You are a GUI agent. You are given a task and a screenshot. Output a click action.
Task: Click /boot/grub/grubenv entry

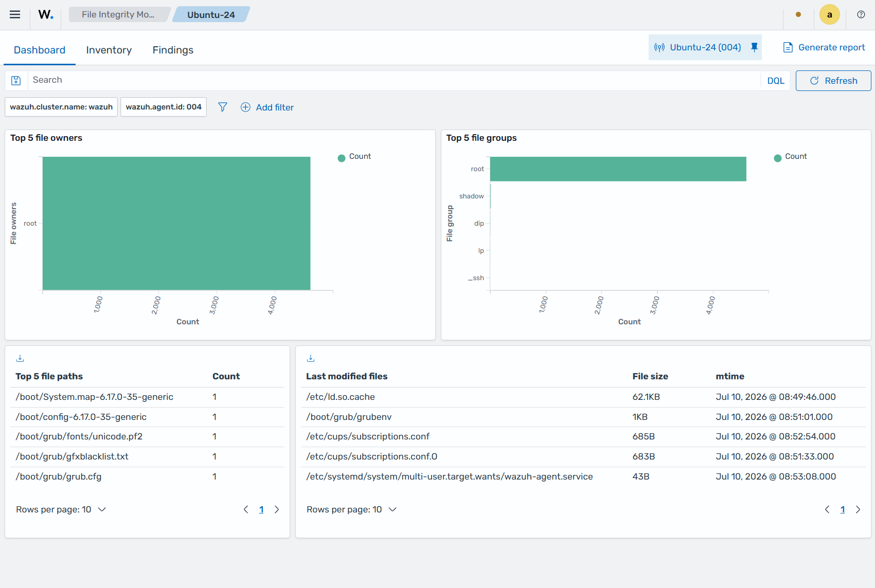(349, 417)
